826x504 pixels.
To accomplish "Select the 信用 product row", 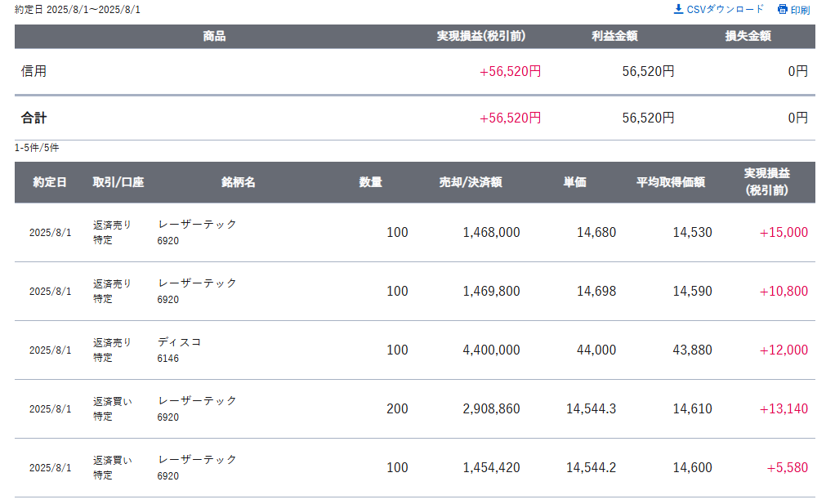I will [414, 71].
